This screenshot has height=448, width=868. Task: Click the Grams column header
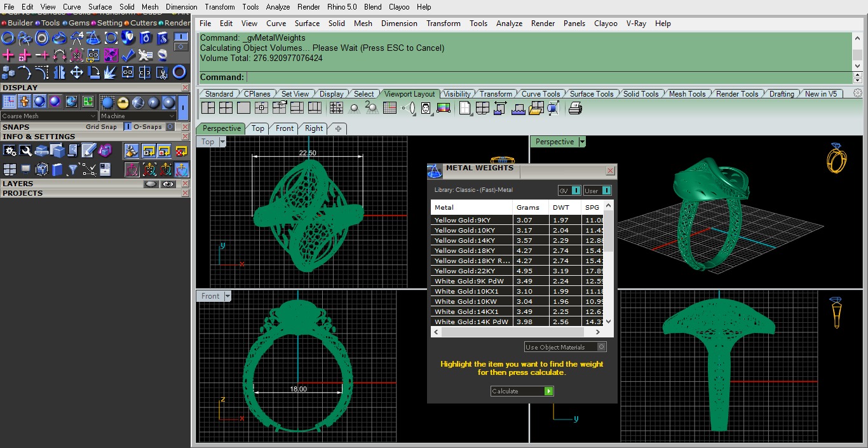point(530,207)
